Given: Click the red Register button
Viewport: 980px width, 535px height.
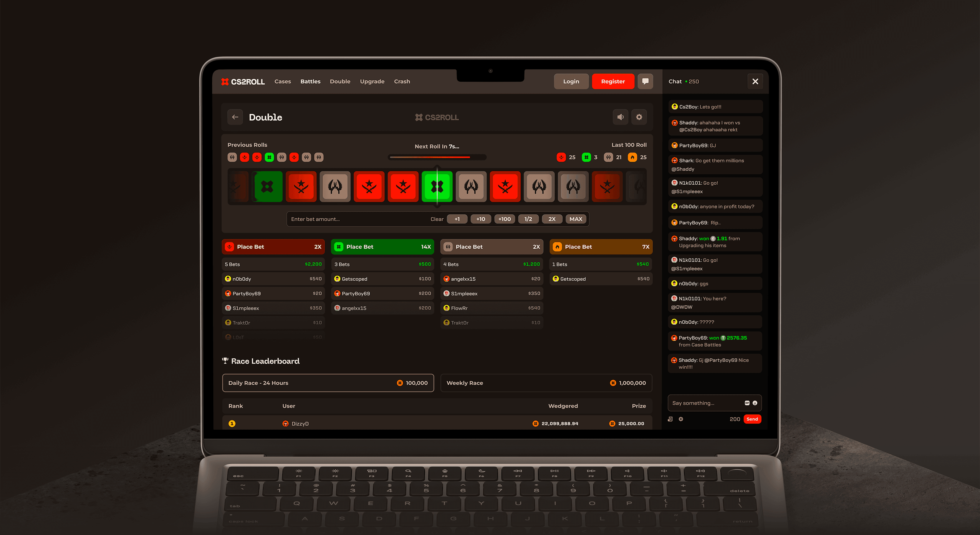Looking at the screenshot, I should coord(613,81).
